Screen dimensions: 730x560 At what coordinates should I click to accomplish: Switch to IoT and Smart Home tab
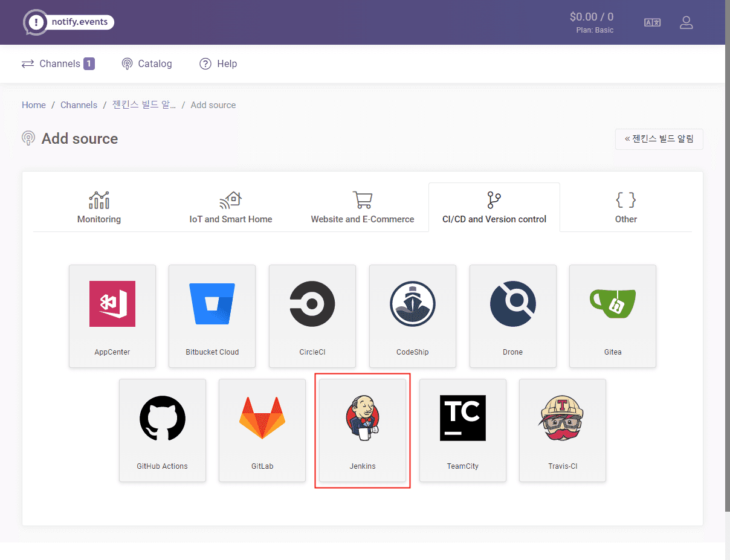[x=231, y=207]
